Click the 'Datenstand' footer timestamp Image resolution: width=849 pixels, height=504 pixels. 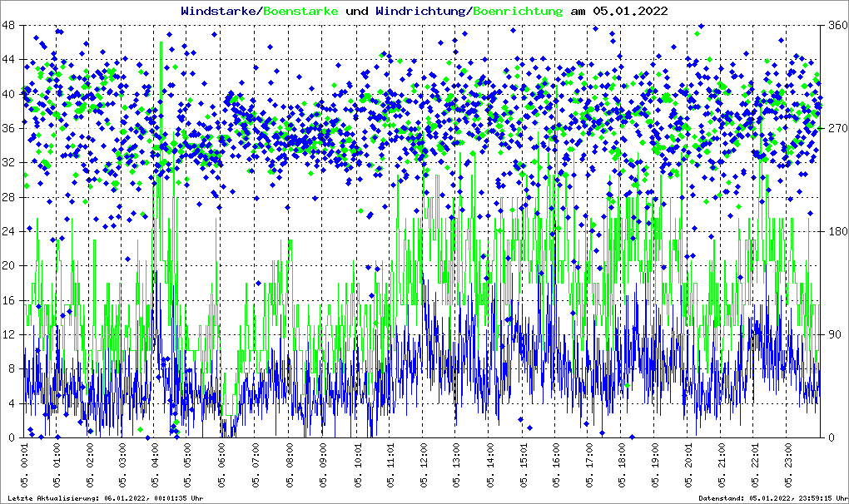click(763, 497)
